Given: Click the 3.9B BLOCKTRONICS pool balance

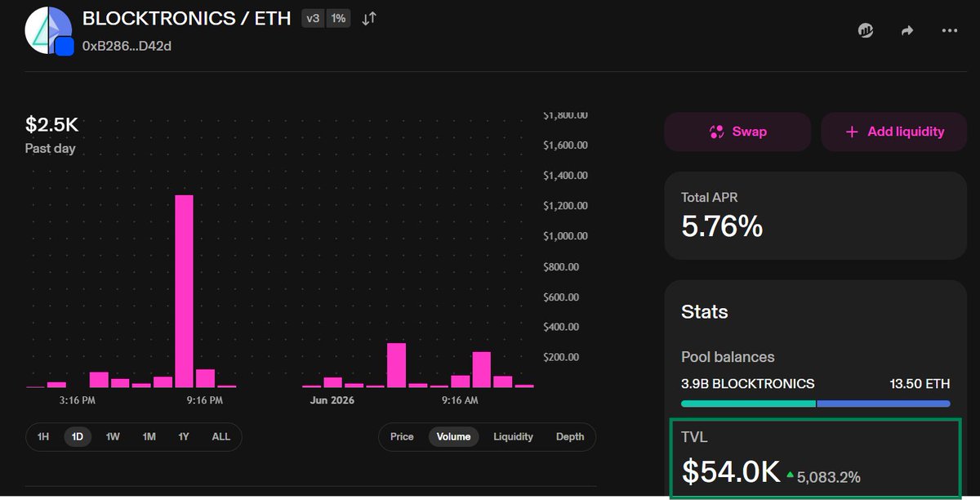Looking at the screenshot, I should [748, 383].
